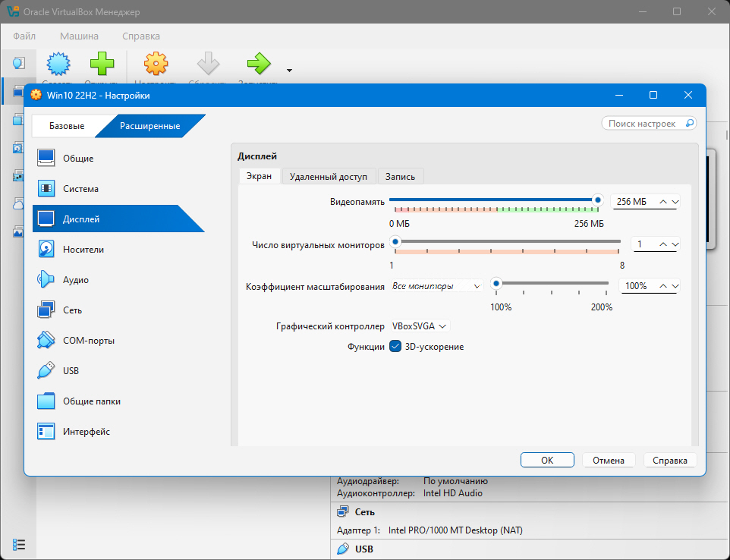This screenshot has height=560, width=730.
Task: Open the Справка menu
Action: 141,36
